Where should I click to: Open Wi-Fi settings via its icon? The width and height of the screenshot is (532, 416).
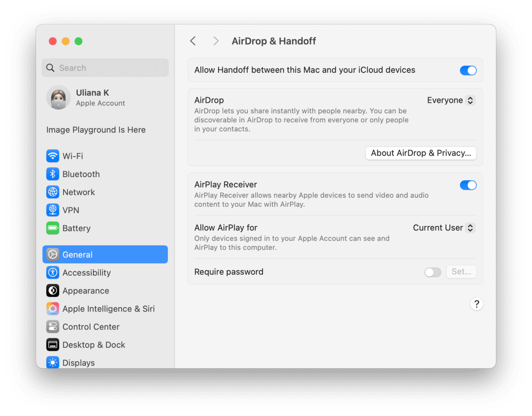click(x=53, y=156)
